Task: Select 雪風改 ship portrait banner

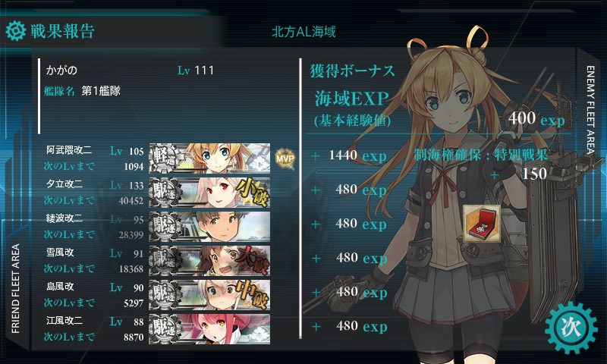Action: click(210, 260)
